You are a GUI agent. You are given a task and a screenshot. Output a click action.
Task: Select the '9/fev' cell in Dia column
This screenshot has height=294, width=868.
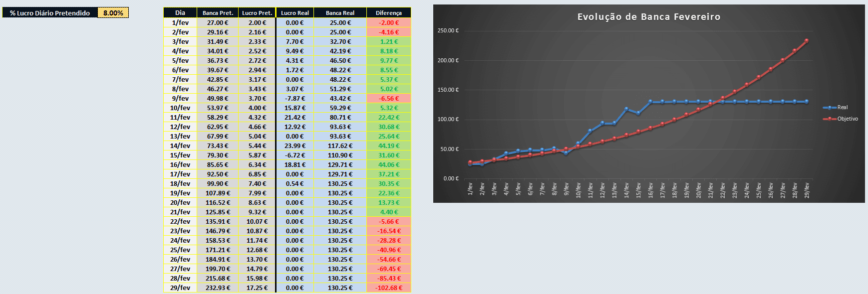pos(180,98)
